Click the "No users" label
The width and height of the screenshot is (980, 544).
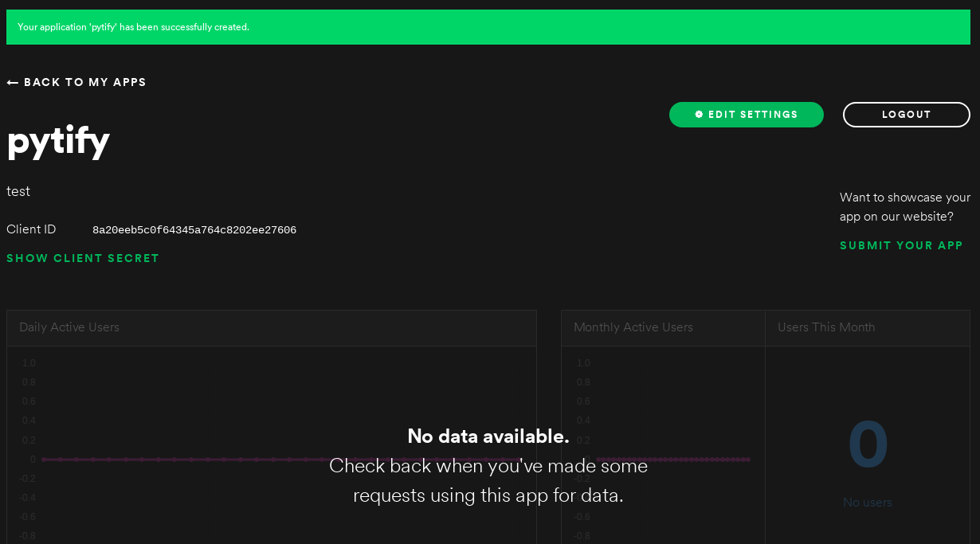tap(868, 503)
